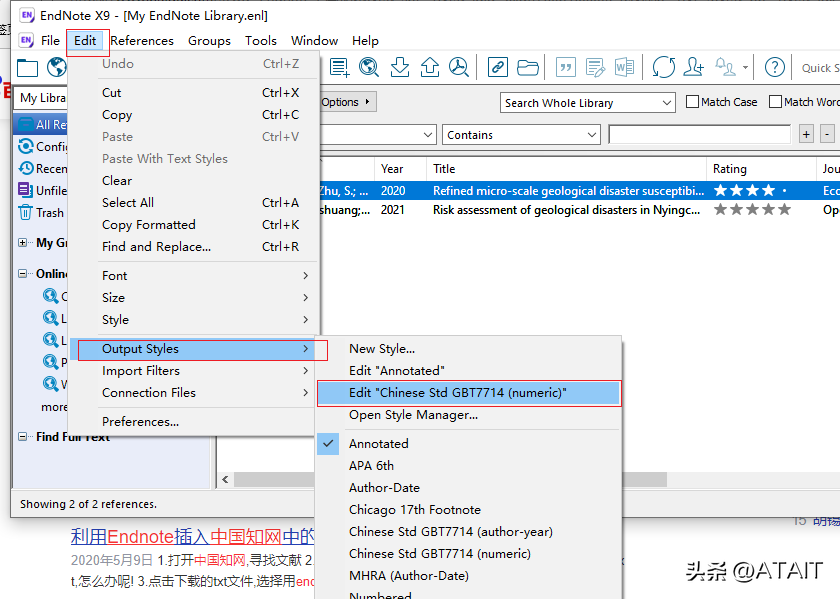
Task: Click the Sync Library circular-arrows icon
Action: tap(664, 68)
